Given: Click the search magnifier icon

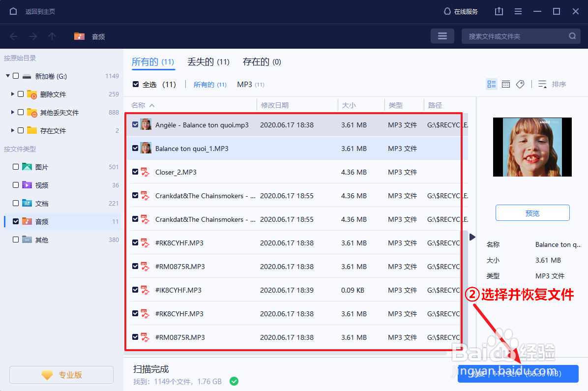Looking at the screenshot, I should point(572,35).
